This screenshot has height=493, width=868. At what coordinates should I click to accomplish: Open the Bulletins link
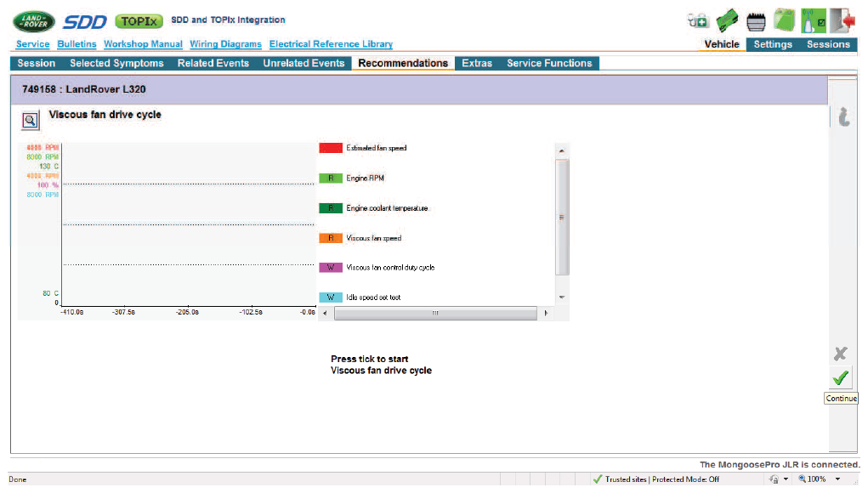(x=77, y=44)
